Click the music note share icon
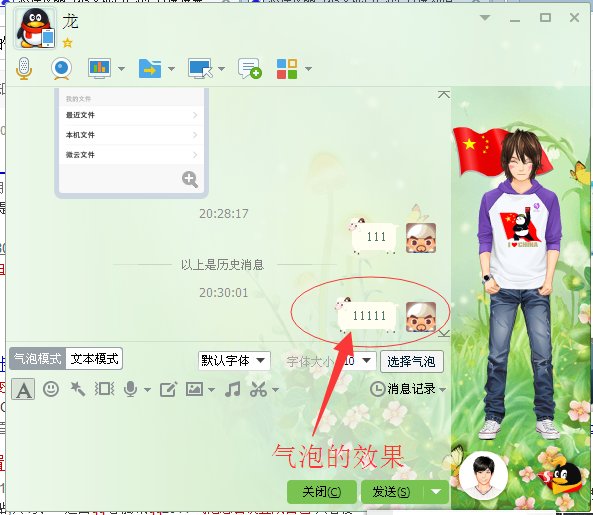This screenshot has width=593, height=515. tap(233, 389)
